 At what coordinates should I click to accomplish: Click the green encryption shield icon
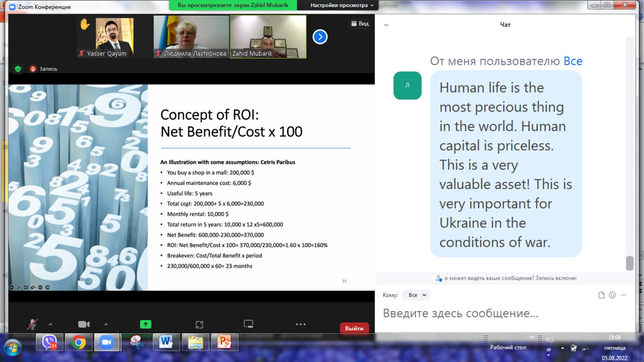[x=18, y=69]
